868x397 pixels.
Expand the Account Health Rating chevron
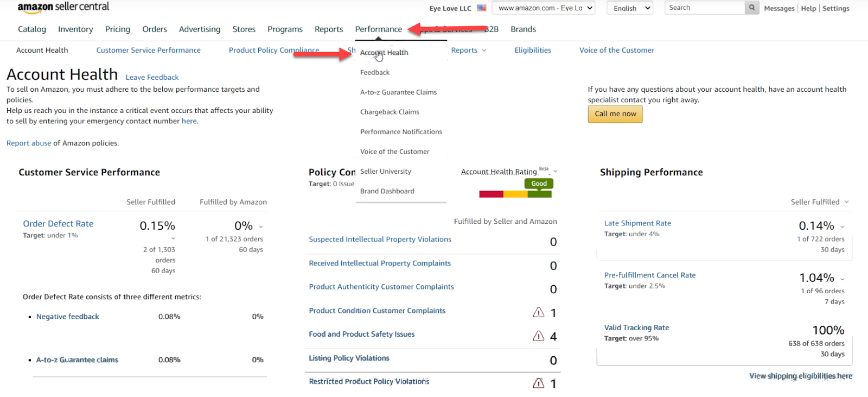[x=556, y=172]
